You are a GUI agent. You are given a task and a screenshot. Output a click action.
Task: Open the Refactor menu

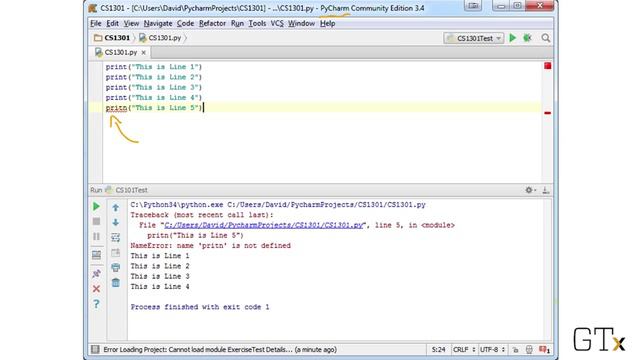pos(212,23)
